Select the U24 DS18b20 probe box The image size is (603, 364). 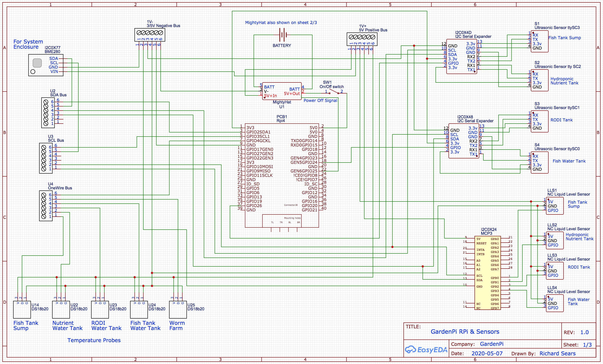click(x=139, y=309)
